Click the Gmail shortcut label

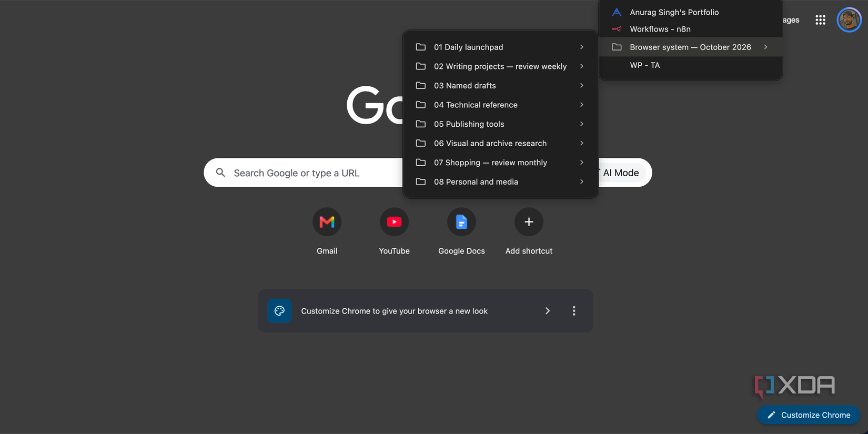point(327,251)
